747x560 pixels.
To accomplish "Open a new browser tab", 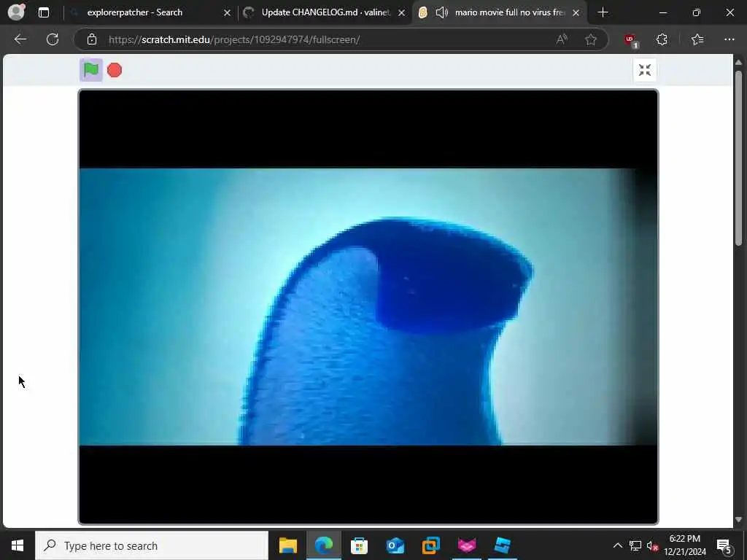I will click(x=603, y=12).
